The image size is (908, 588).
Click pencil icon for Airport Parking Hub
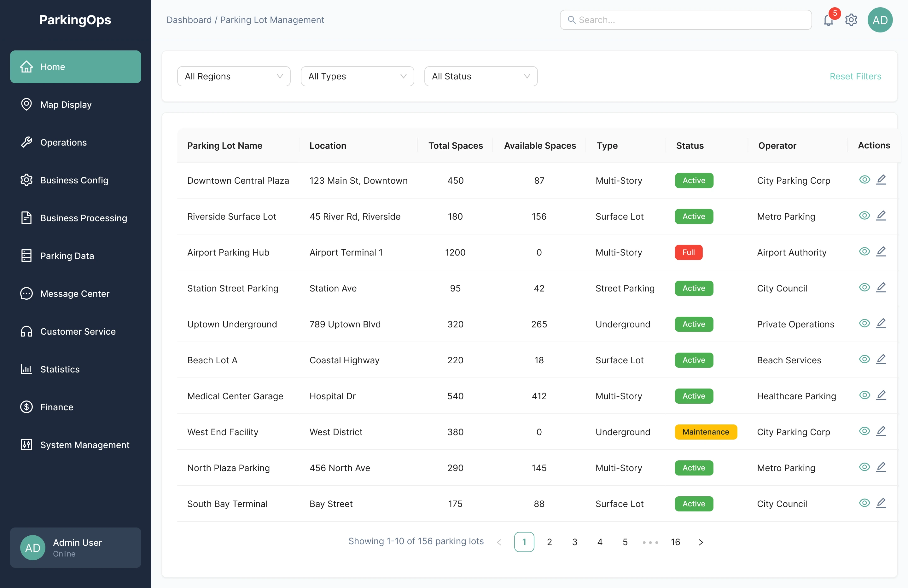click(881, 252)
